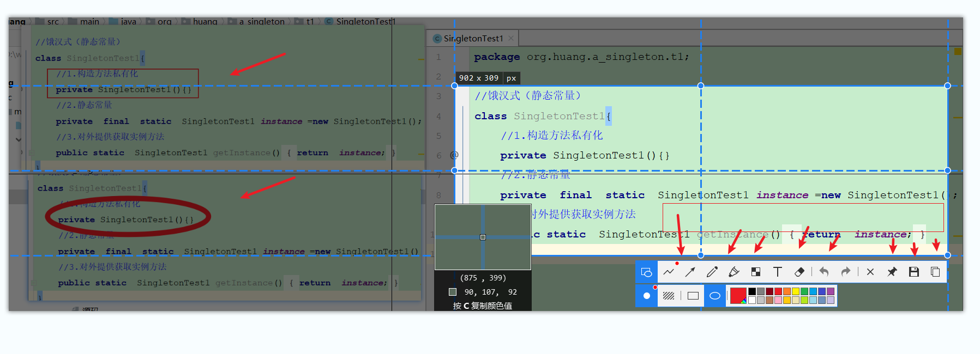Image resolution: width=980 pixels, height=354 pixels.
Task: Select the polyline drawing tool
Action: pyautogui.click(x=669, y=272)
